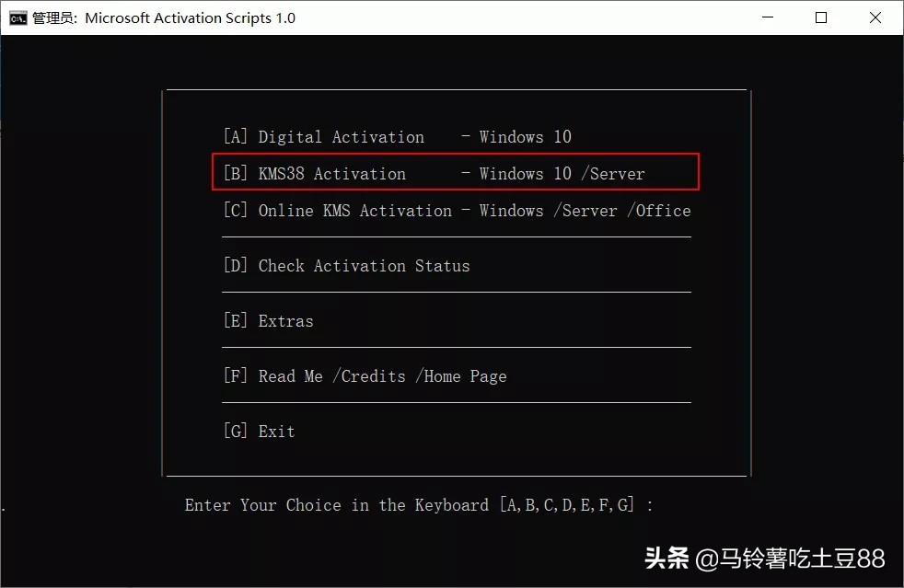This screenshot has height=588, width=904.
Task: Open [F] Read Me /Credits /Home Page
Action: coord(364,375)
